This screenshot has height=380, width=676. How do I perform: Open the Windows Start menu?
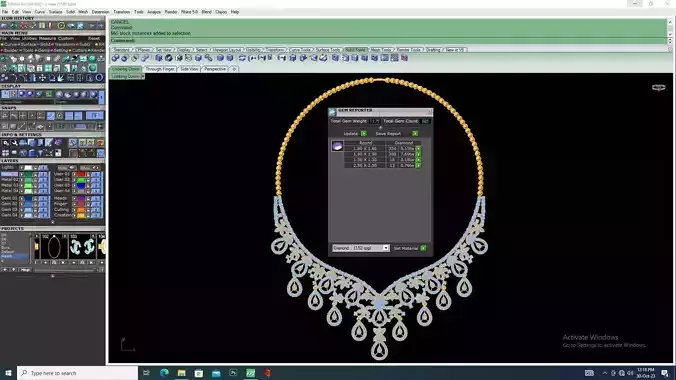pos(8,373)
